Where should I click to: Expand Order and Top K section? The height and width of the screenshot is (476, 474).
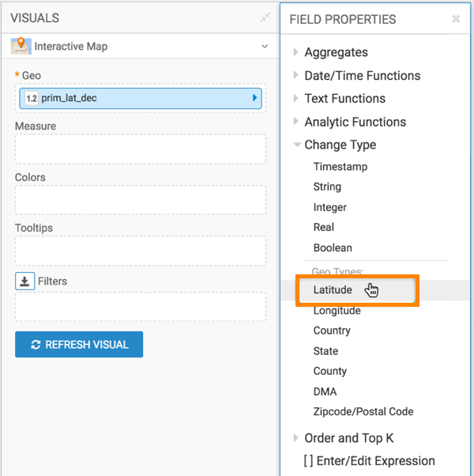(348, 438)
